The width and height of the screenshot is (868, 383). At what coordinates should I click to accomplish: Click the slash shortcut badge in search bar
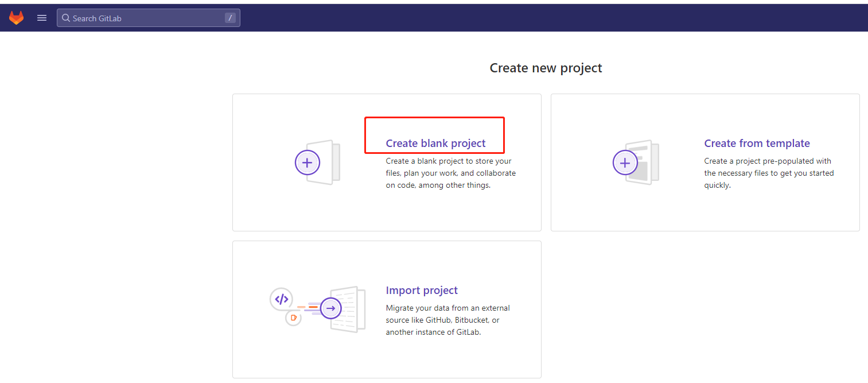[230, 17]
